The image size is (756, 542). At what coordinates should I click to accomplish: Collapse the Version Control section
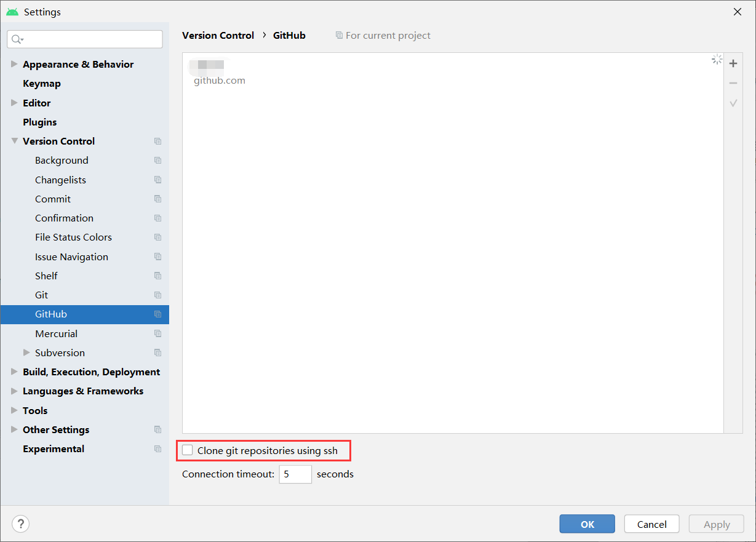14,141
